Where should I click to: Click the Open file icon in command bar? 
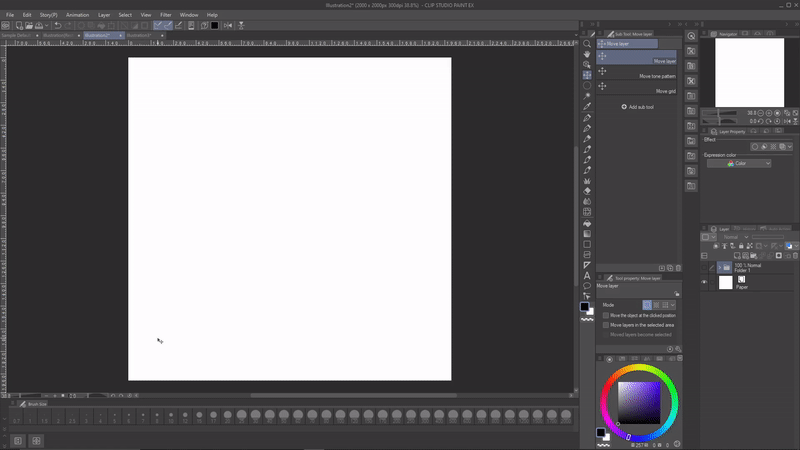click(29, 26)
